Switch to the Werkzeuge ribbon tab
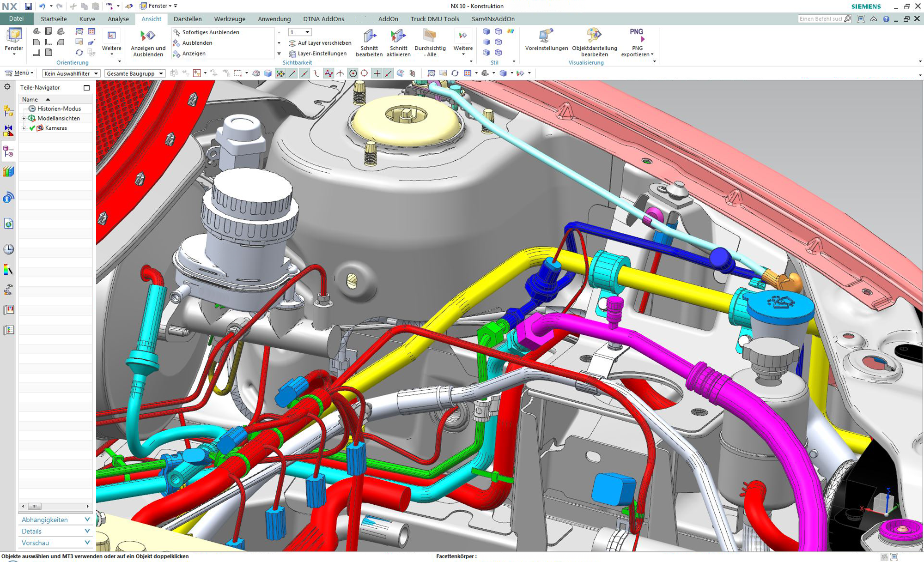 (229, 19)
